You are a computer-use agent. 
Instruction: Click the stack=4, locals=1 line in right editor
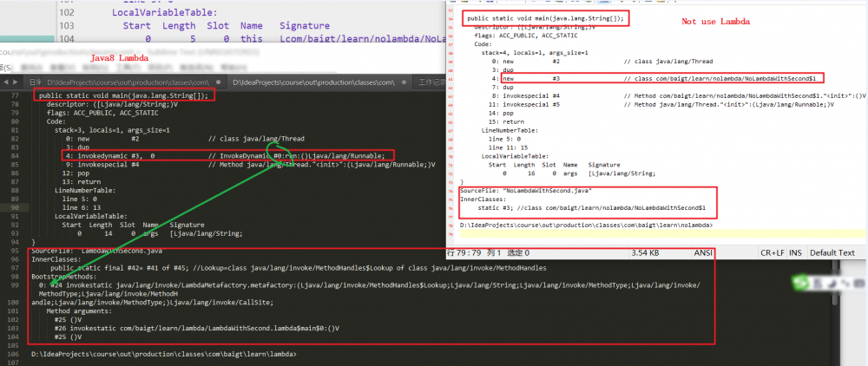(x=534, y=53)
